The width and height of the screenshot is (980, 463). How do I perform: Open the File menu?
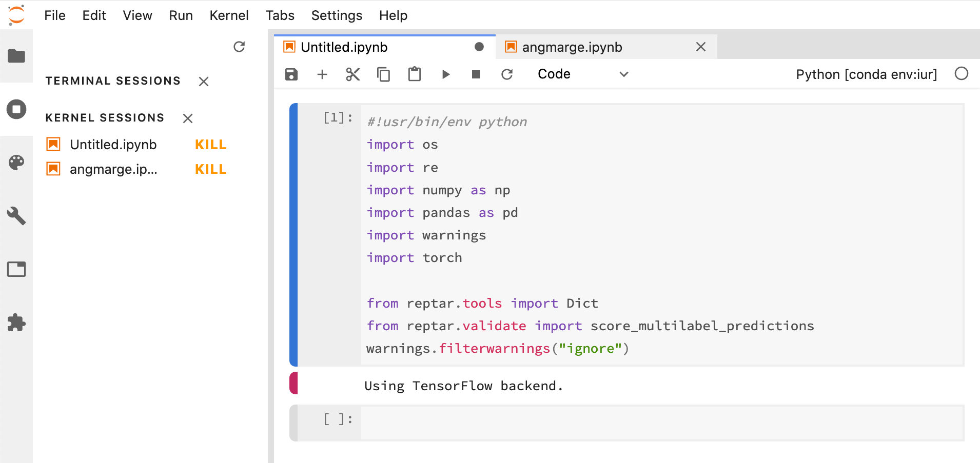click(55, 15)
